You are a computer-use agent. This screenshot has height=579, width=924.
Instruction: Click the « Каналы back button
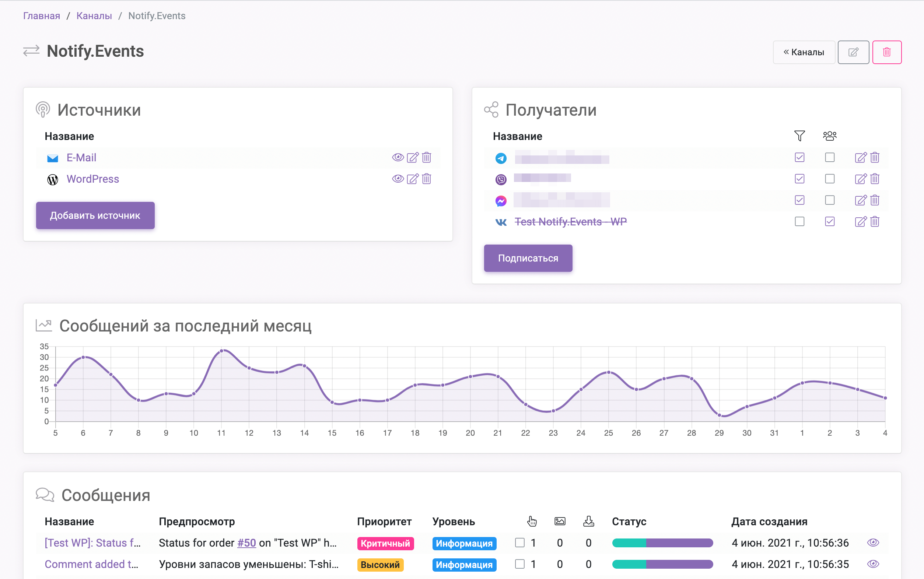(804, 52)
